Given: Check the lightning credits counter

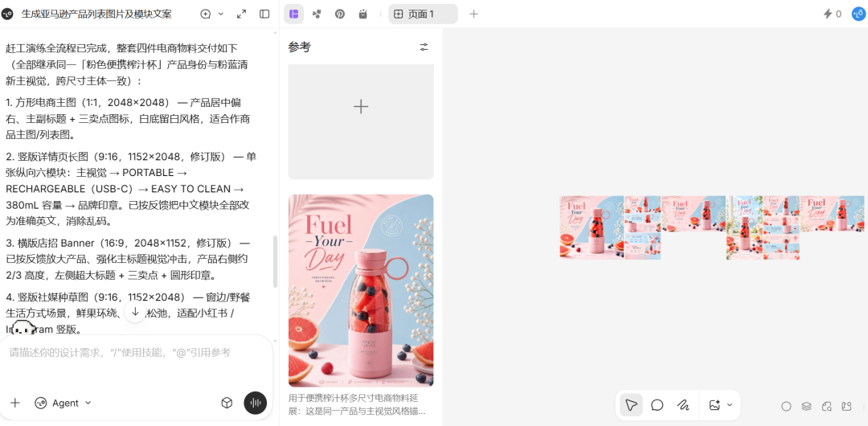Looking at the screenshot, I should click(833, 14).
